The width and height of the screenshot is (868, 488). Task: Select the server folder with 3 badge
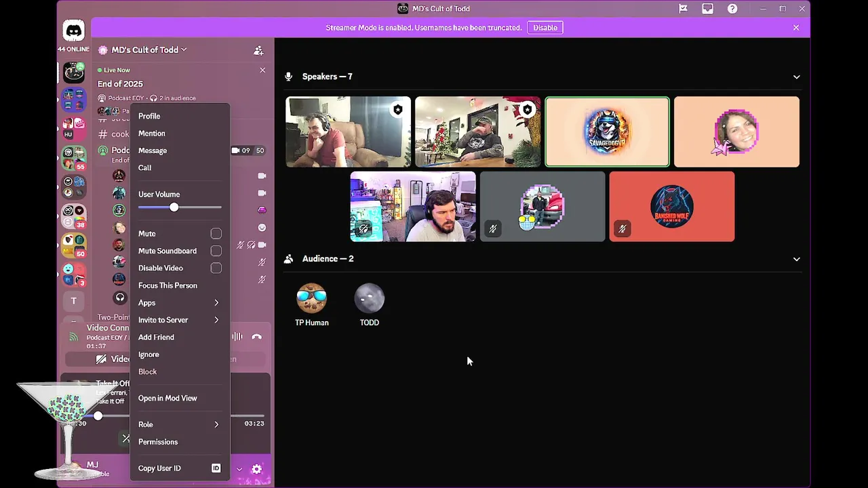pyautogui.click(x=74, y=274)
